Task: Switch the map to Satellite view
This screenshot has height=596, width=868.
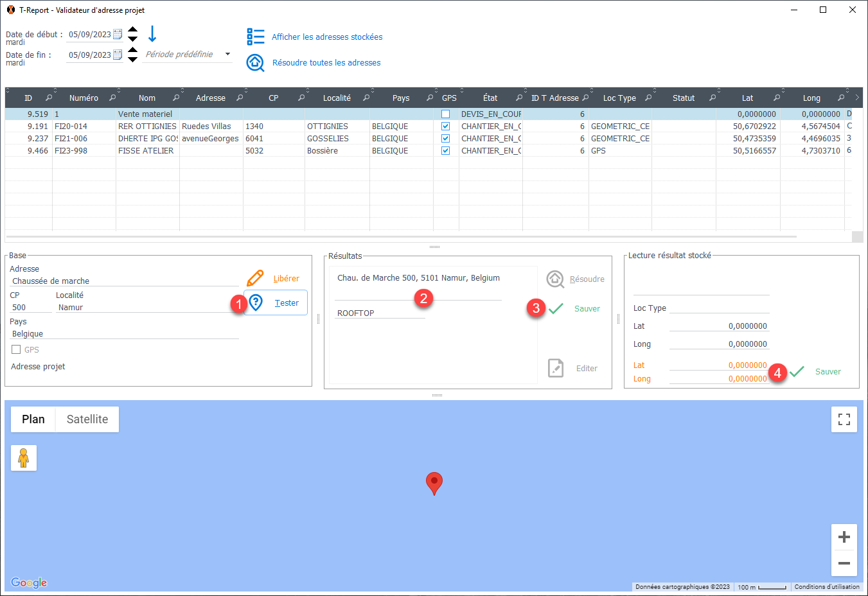Action: (x=87, y=419)
